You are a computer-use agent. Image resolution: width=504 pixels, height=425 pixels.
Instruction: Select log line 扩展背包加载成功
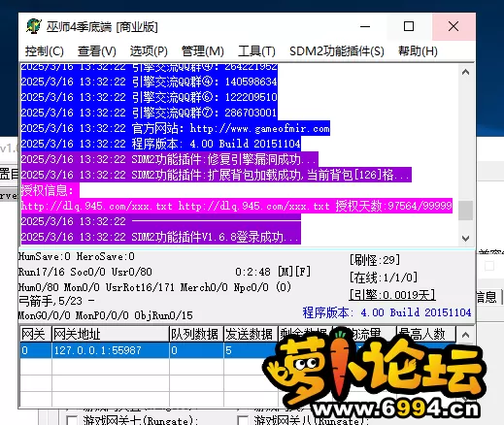(x=217, y=175)
